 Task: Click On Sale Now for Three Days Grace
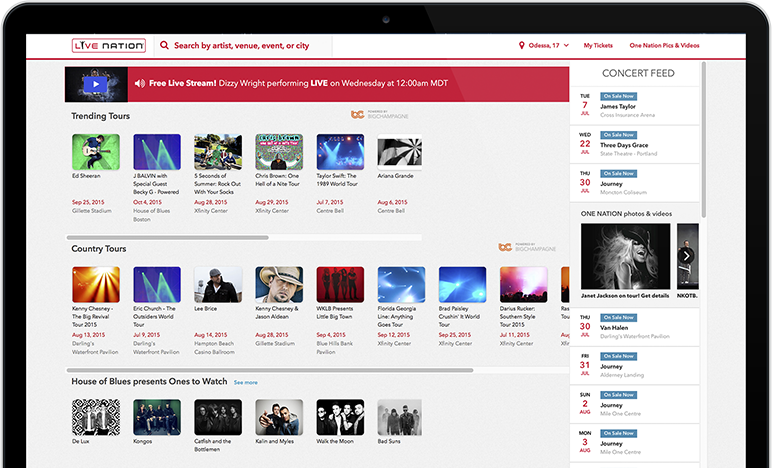click(618, 135)
